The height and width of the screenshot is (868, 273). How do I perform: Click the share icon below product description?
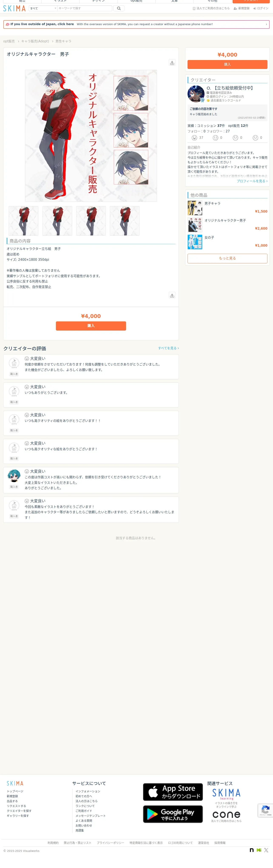tap(172, 295)
